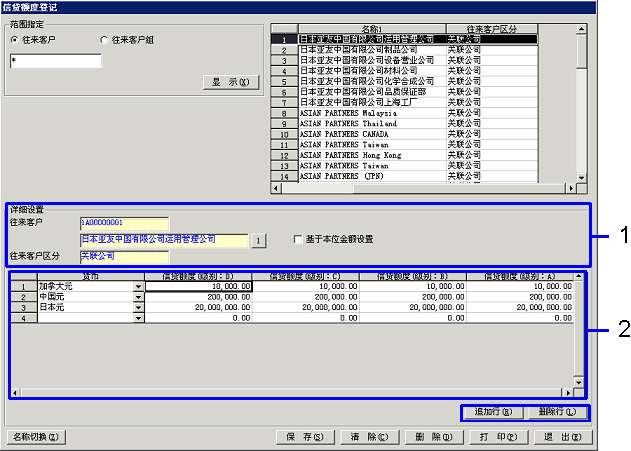The image size is (631, 451).
Task: Click the 保存 button
Action: click(x=304, y=437)
